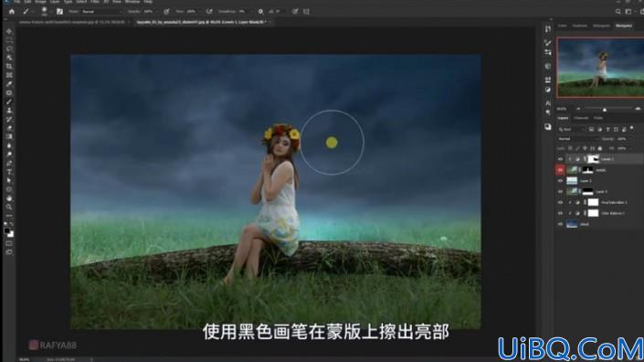Click the Navigator zoom slider handle
The image size is (644, 362).
coord(605,110)
